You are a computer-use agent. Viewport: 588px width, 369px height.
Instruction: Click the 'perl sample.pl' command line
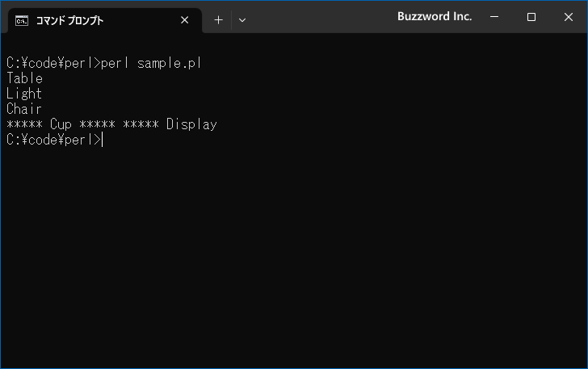point(104,63)
